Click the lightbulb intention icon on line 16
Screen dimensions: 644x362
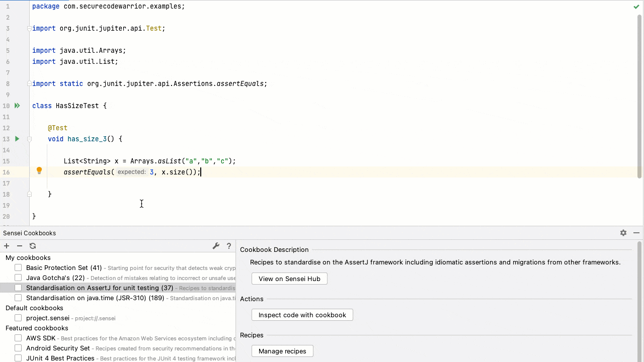tap(39, 171)
